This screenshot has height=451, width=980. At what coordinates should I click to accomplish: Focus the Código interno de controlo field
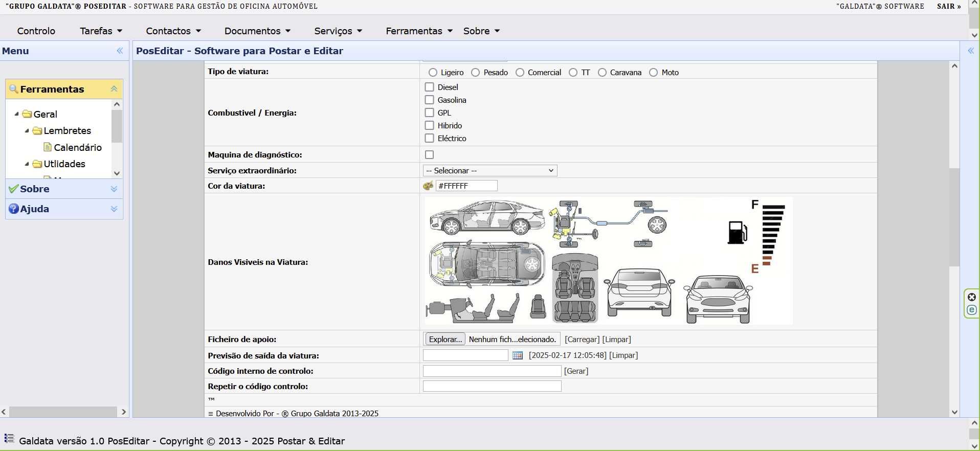(x=492, y=371)
